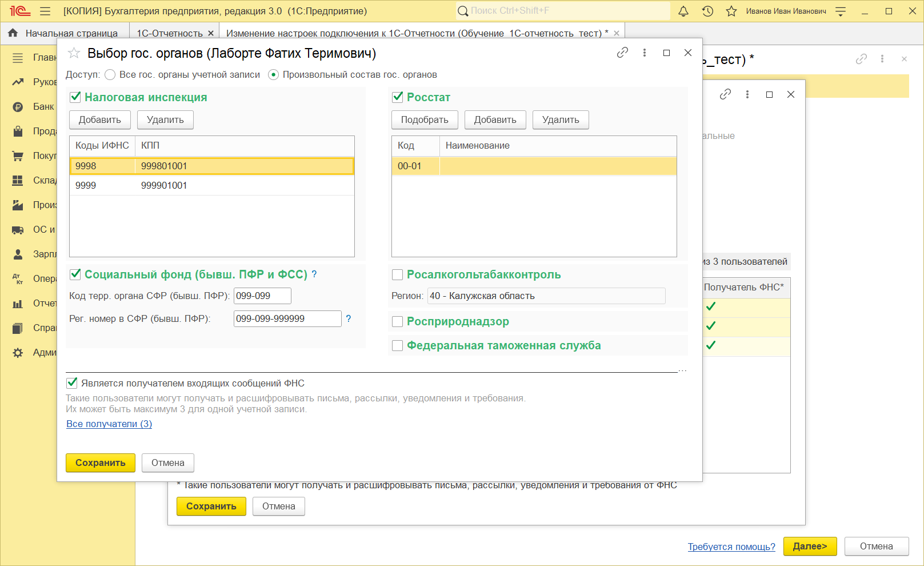Copy link icon in middle background window

(725, 94)
